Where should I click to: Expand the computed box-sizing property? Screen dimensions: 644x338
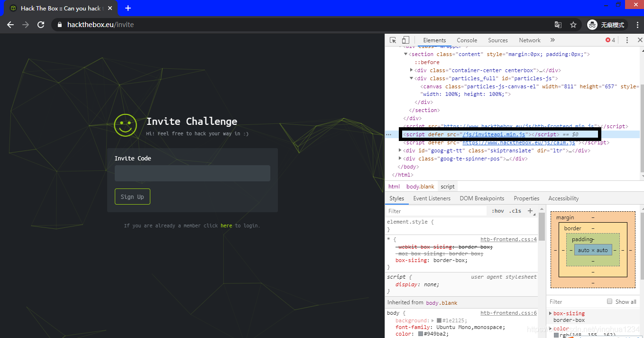click(x=550, y=313)
